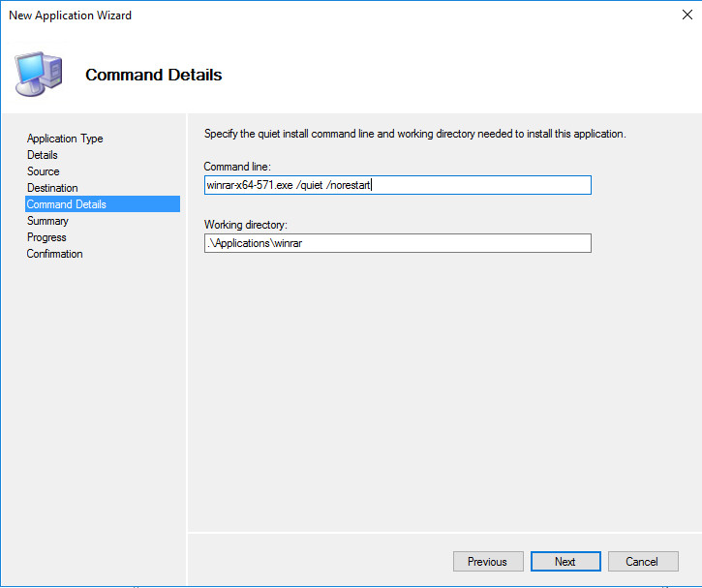Image resolution: width=702 pixels, height=588 pixels.
Task: Go to the Application Type step
Action: coord(65,139)
